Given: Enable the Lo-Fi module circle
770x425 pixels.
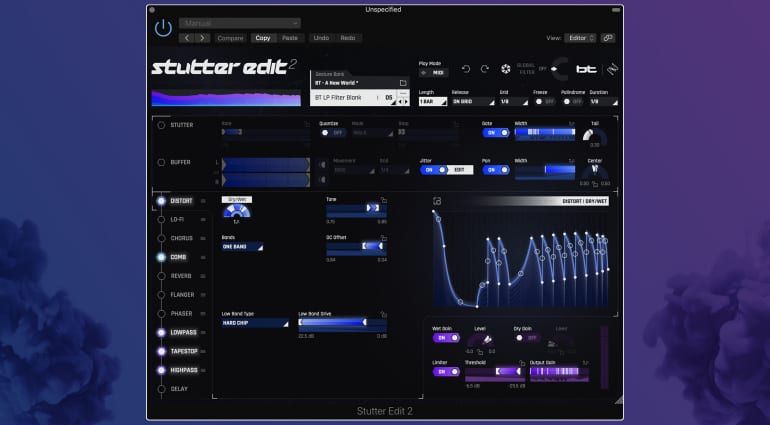Looking at the screenshot, I should point(161,220).
